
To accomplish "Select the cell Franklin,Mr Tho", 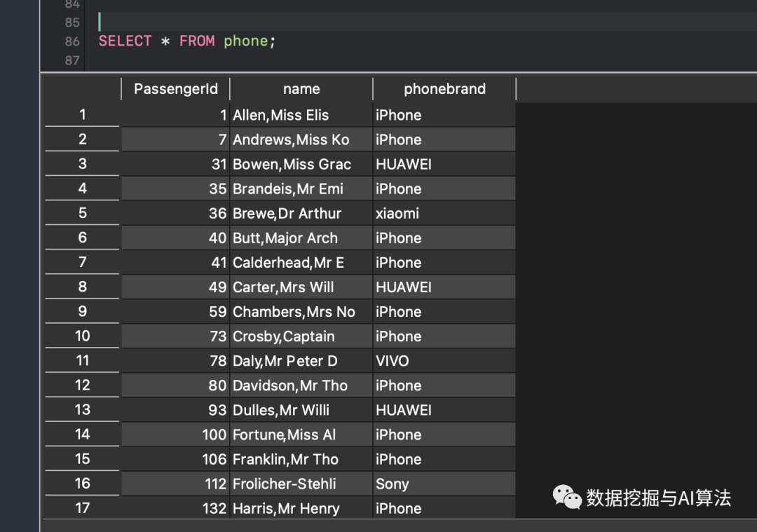I will point(301,460).
